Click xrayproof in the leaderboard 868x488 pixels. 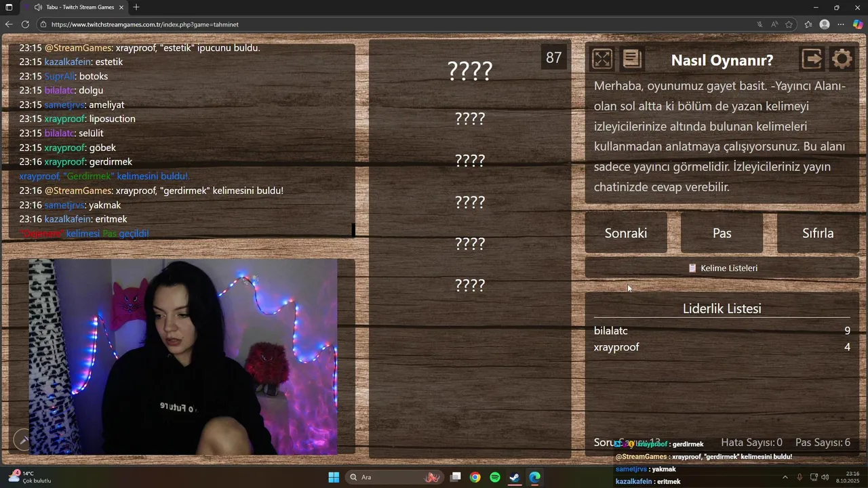click(616, 347)
